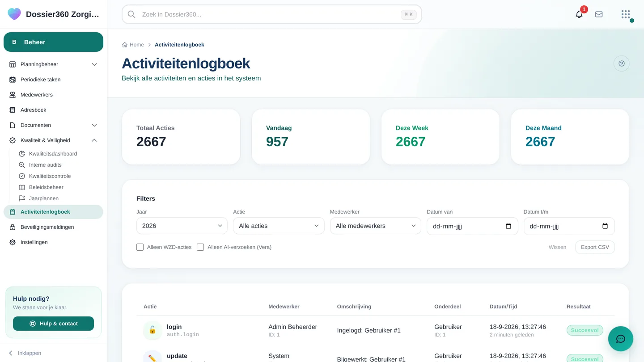Go to Kwaliteitscontrole
This screenshot has width=644, height=362.
tap(50, 176)
